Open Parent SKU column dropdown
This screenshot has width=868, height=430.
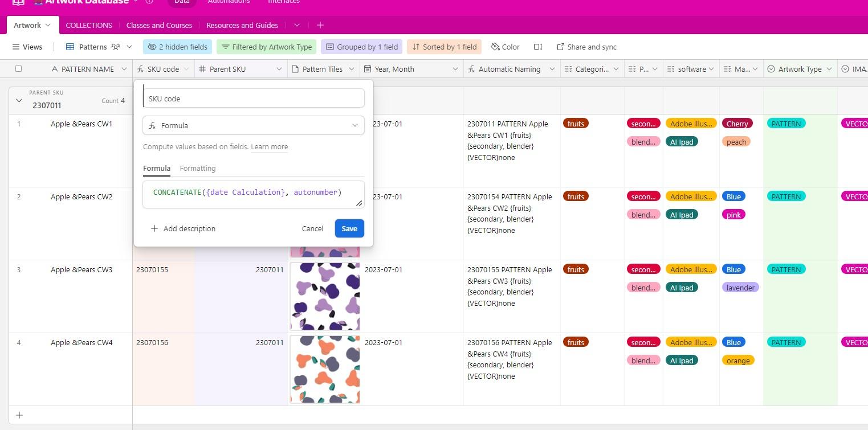tap(279, 69)
